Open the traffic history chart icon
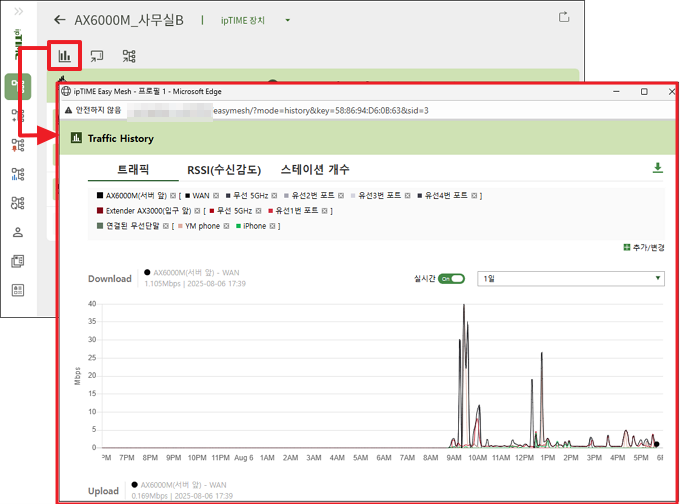The width and height of the screenshot is (680, 504). coord(65,56)
